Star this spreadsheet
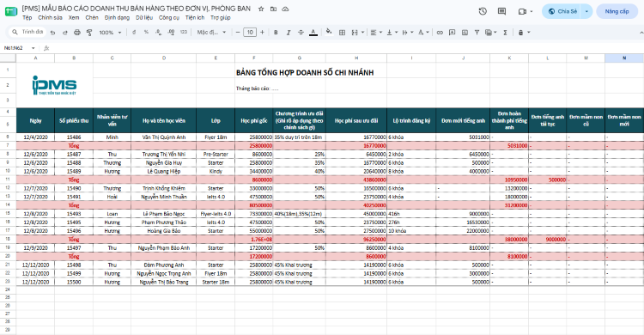644x335 pixels. (261, 9)
